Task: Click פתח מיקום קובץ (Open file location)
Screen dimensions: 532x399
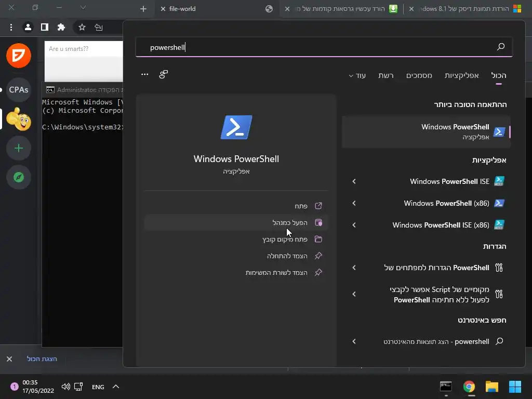Action: [236, 239]
